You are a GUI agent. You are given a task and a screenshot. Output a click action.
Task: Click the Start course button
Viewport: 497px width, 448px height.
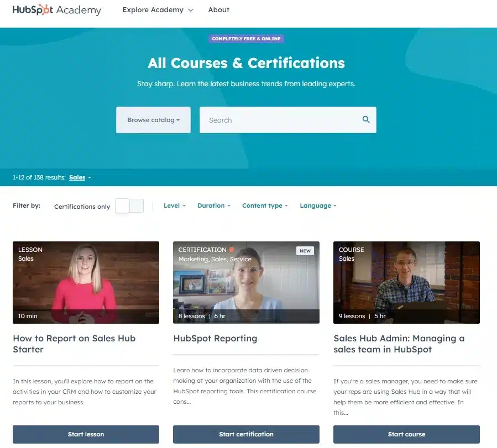coord(406,434)
